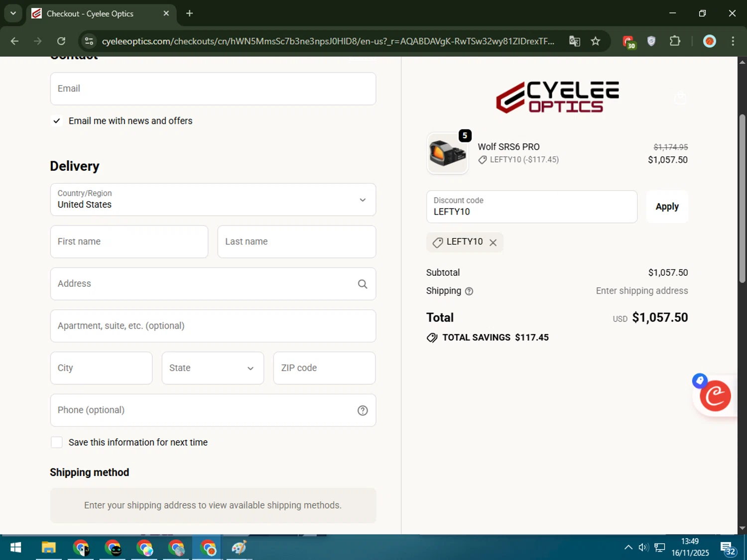The width and height of the screenshot is (747, 560).
Task: Click the shield extension icon
Action: point(651,41)
